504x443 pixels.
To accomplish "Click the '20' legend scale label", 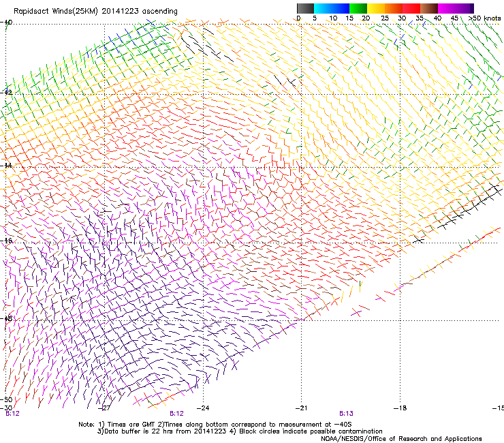I will (x=366, y=18).
